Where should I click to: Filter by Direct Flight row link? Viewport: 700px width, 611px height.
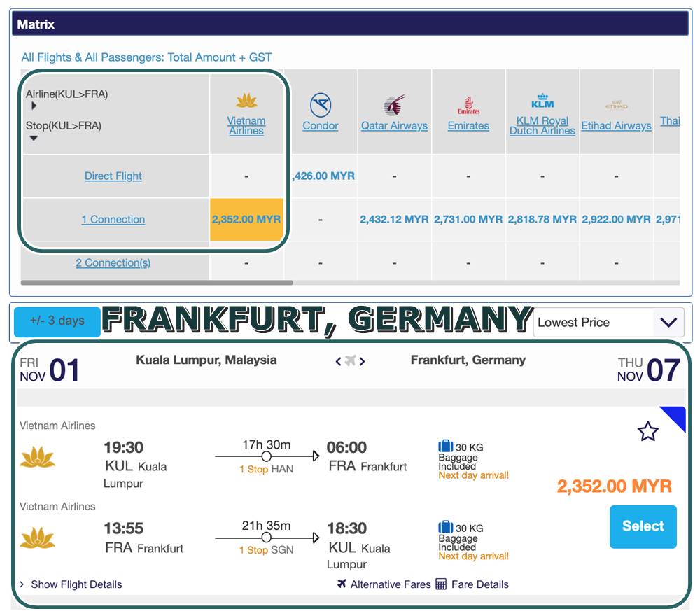click(x=113, y=176)
